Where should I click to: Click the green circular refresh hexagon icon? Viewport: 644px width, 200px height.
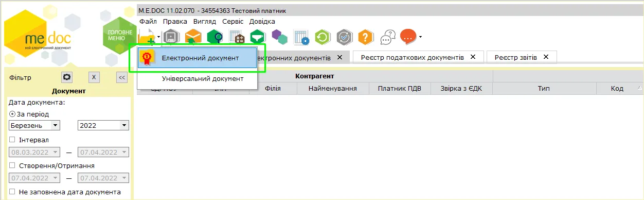coord(323,37)
